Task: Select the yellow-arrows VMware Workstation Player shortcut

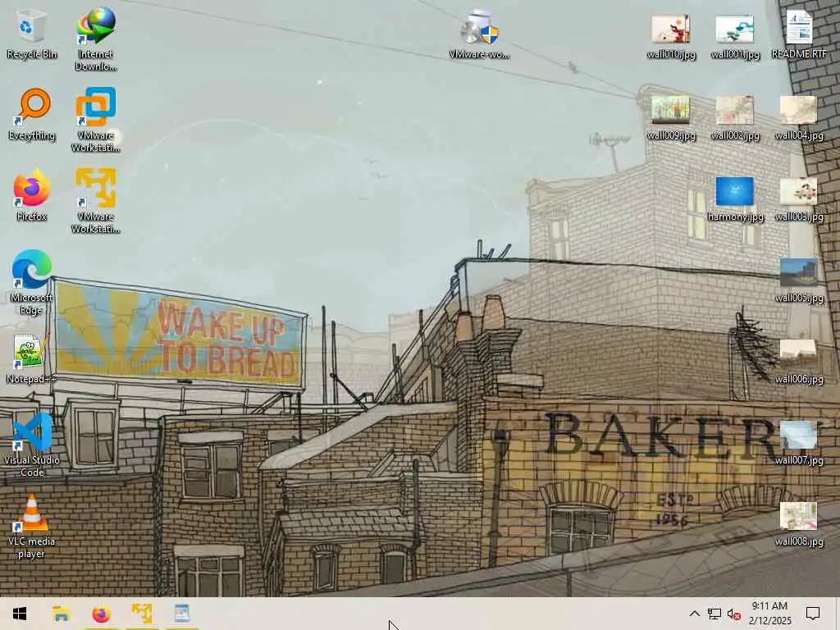Action: [x=96, y=201]
